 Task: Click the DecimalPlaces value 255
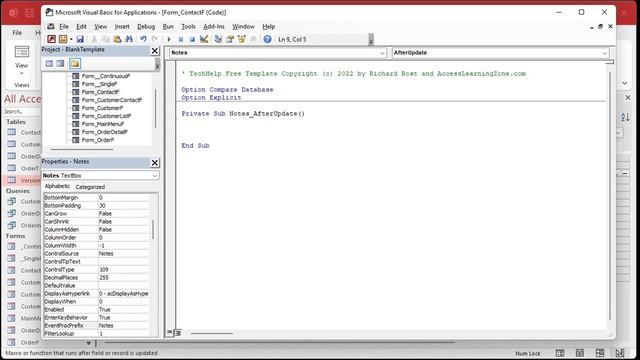(123, 278)
